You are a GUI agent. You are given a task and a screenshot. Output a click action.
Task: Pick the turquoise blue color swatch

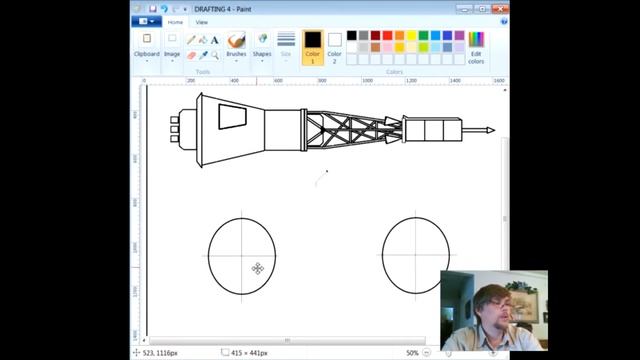(436, 36)
